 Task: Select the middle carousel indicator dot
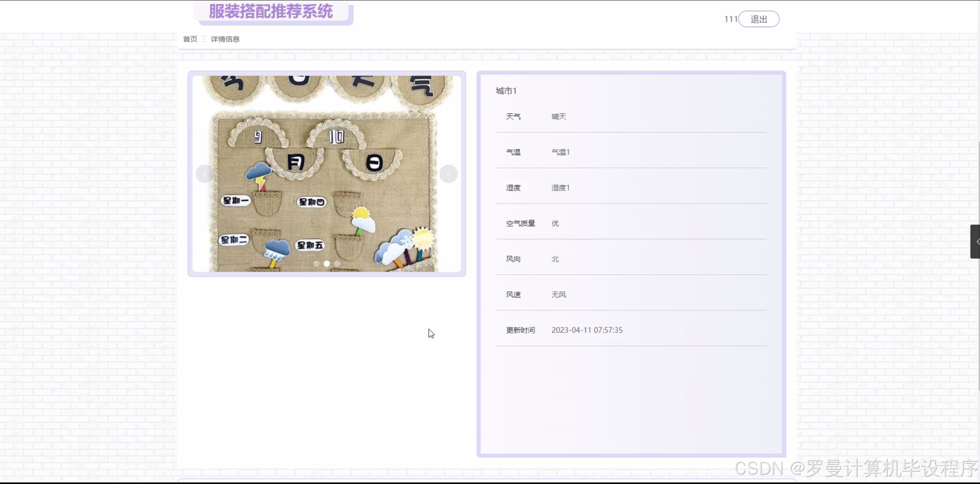point(327,264)
